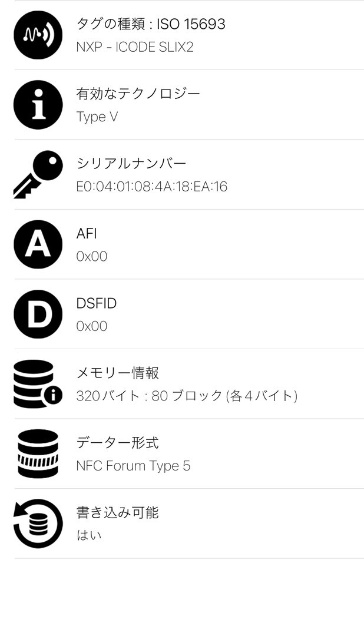The image size is (364, 636).
Task: Select the DSFID value 0x00
Action: (x=92, y=326)
